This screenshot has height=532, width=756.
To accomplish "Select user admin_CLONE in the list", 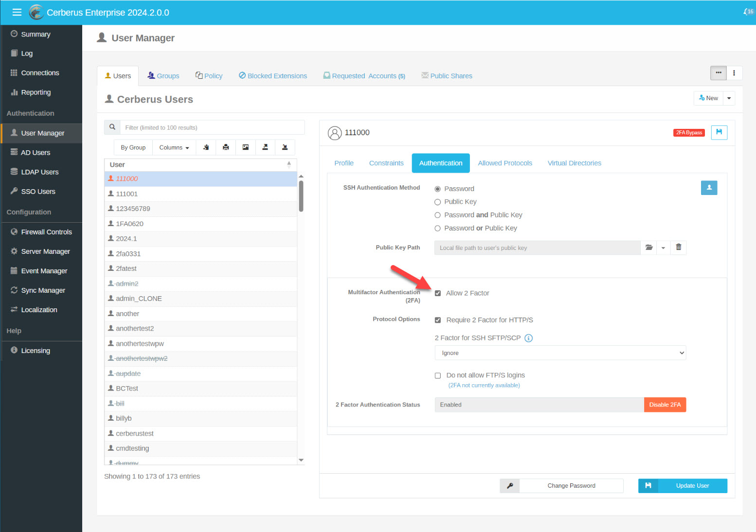I will [x=200, y=299].
